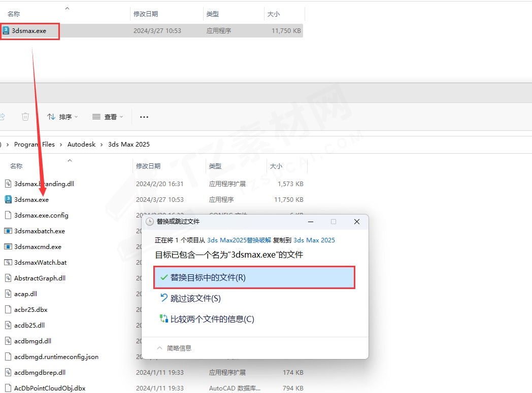532x393 pixels.
Task: Select the acdbmgd.runtimeconfig.json file icon
Action: pyautogui.click(x=8, y=357)
